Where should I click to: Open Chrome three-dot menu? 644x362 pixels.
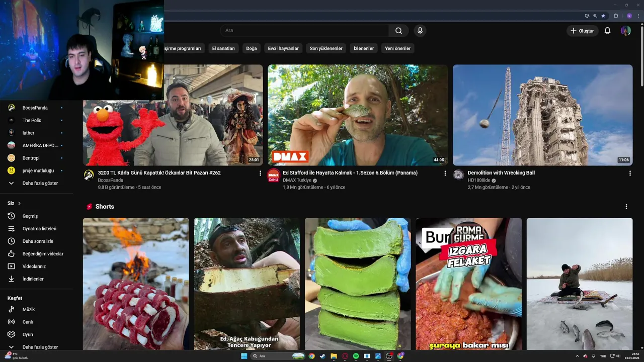tap(638, 16)
